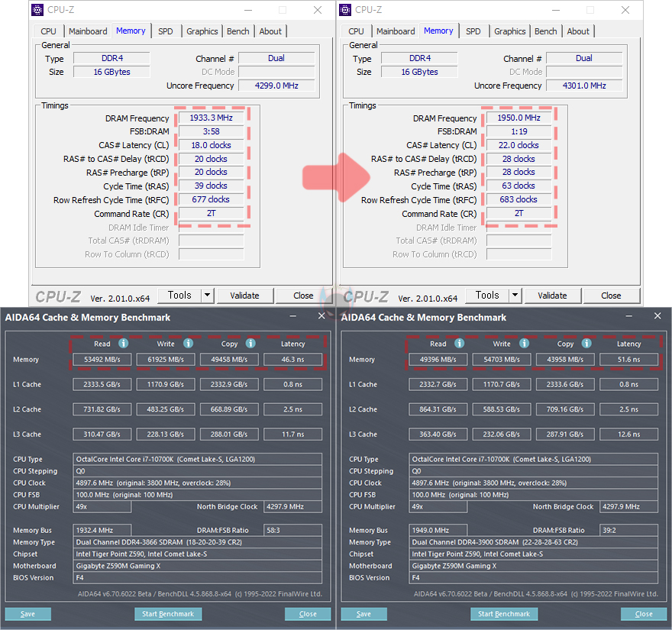
Task: Open the About tab in left CPU-Z window
Action: coord(270,31)
